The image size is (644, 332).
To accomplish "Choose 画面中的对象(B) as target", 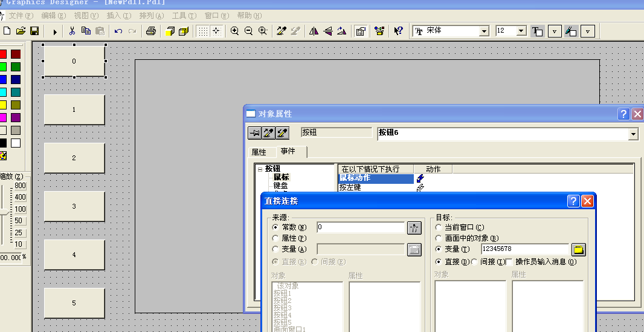I will click(438, 238).
